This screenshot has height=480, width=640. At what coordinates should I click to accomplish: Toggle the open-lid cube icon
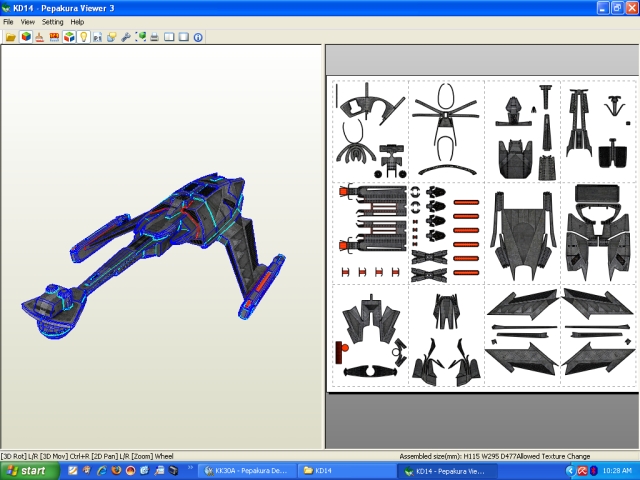click(x=69, y=37)
